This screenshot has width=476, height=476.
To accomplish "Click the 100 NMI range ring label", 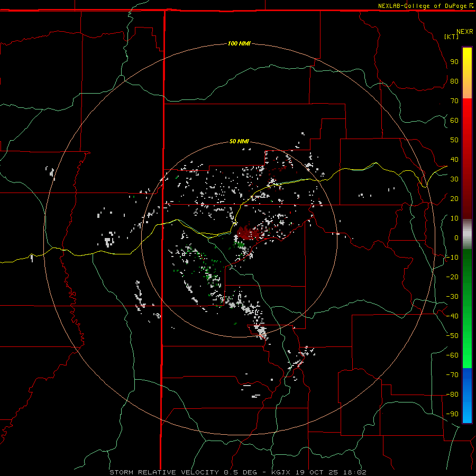I will (239, 43).
